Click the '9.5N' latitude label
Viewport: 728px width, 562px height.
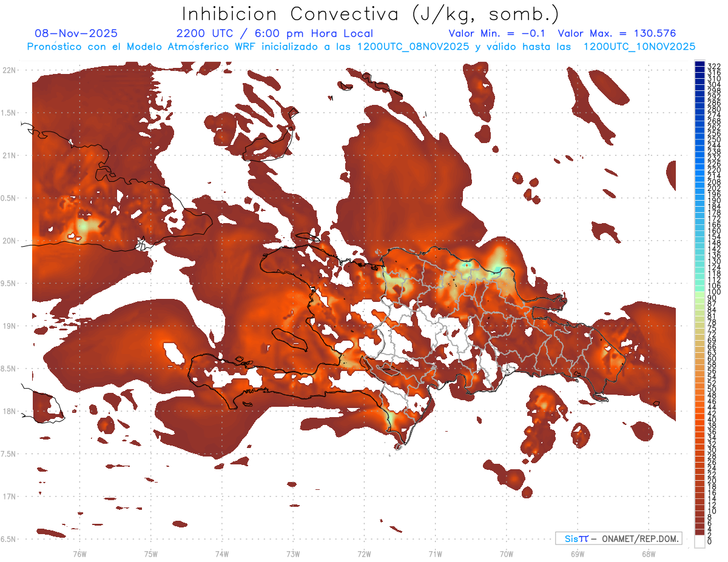[9, 283]
